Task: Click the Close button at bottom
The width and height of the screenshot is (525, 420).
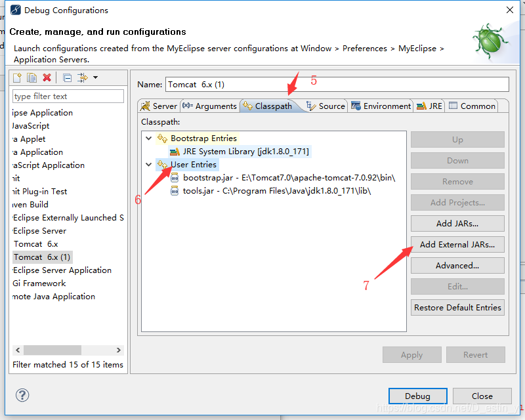Action: click(x=482, y=396)
